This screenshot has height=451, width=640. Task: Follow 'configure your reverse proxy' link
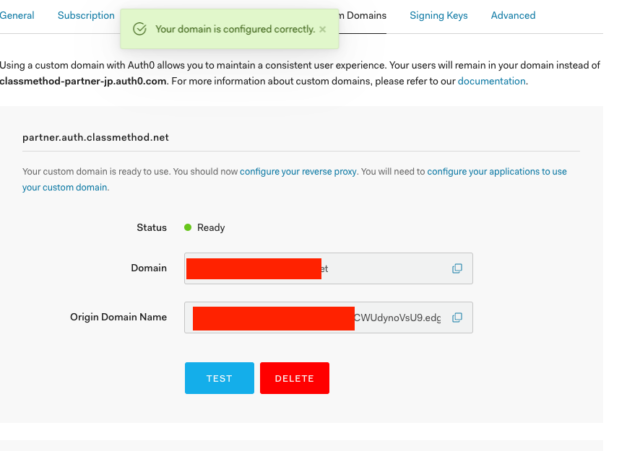[298, 171]
